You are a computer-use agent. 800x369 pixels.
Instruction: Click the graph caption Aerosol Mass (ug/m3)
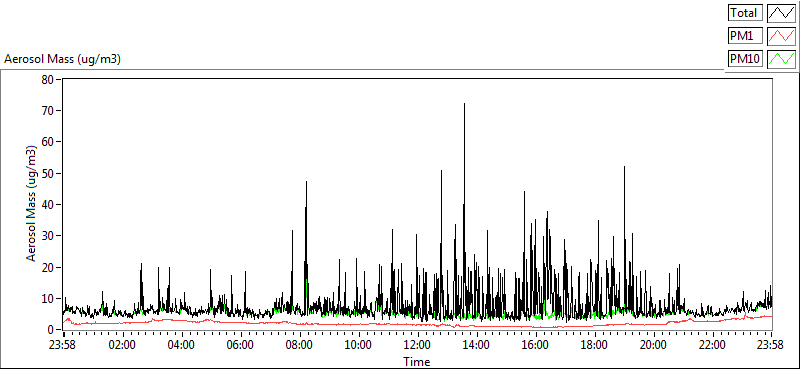pyautogui.click(x=62, y=59)
